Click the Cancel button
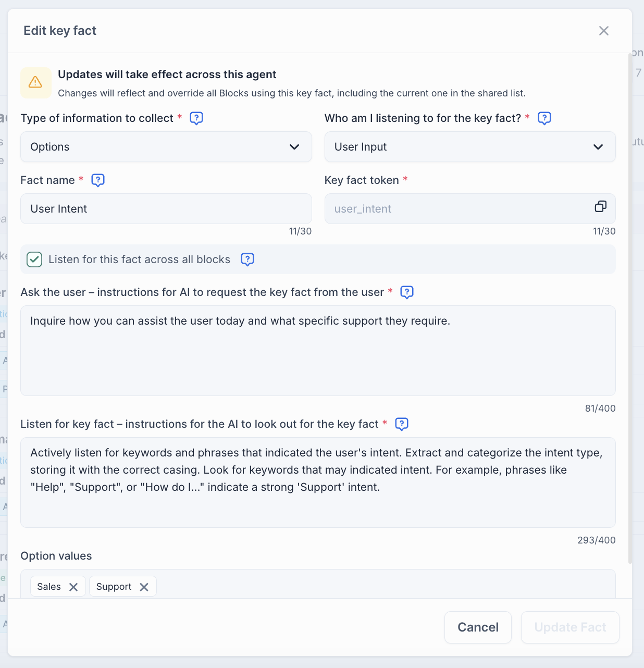This screenshot has height=668, width=644. 478,627
